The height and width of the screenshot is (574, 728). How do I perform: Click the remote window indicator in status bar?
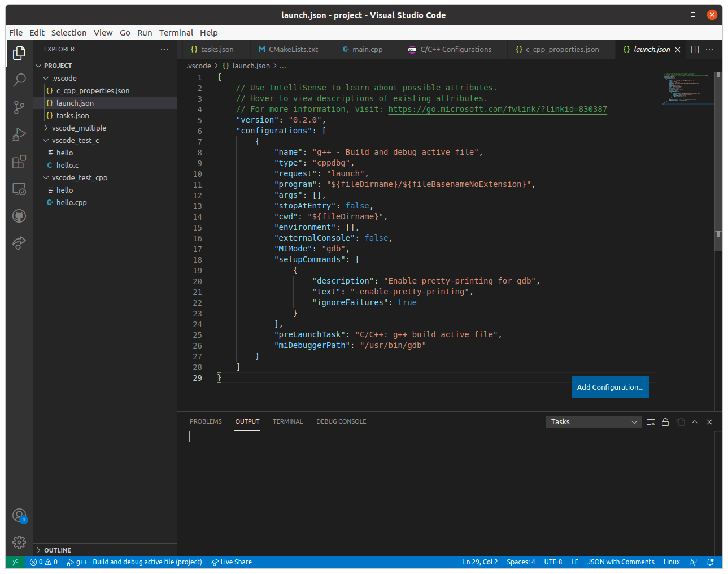pos(15,562)
